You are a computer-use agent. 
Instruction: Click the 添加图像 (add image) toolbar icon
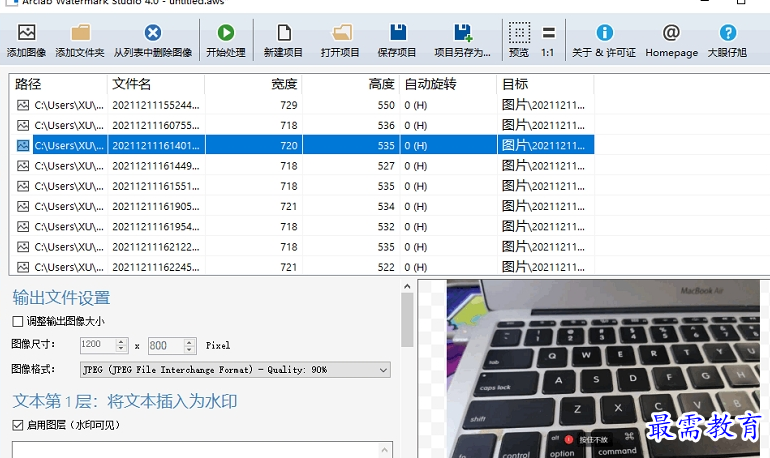pyautogui.click(x=27, y=33)
